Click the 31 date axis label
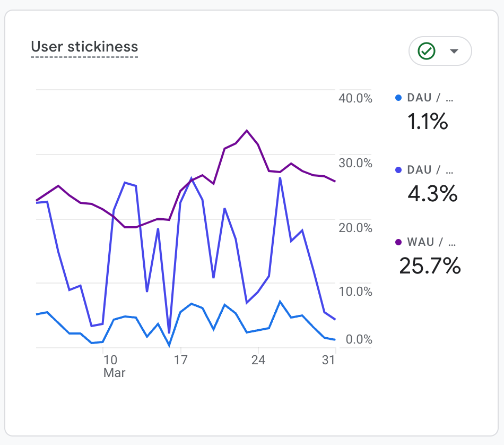The height and width of the screenshot is (445, 504). point(329,360)
